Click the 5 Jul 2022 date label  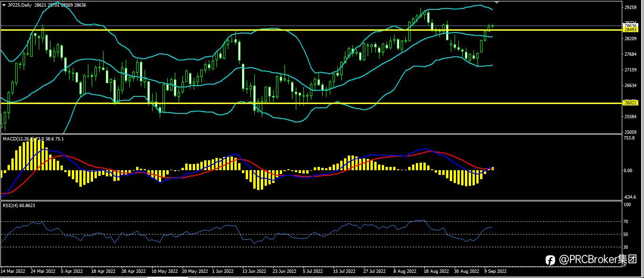click(x=313, y=272)
